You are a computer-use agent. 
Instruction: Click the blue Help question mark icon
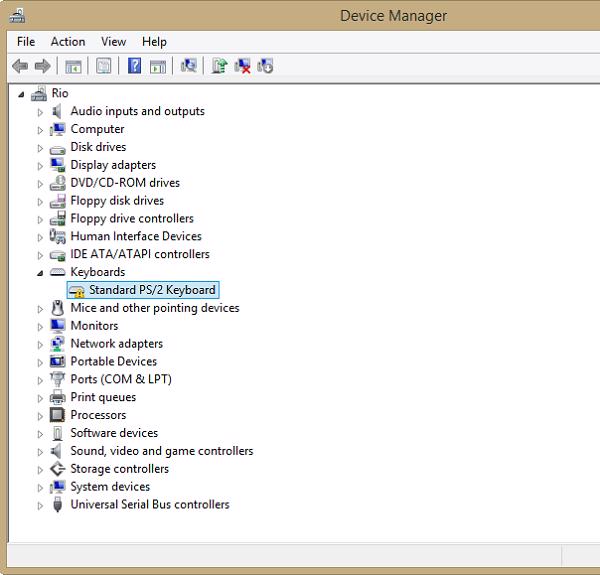point(134,66)
